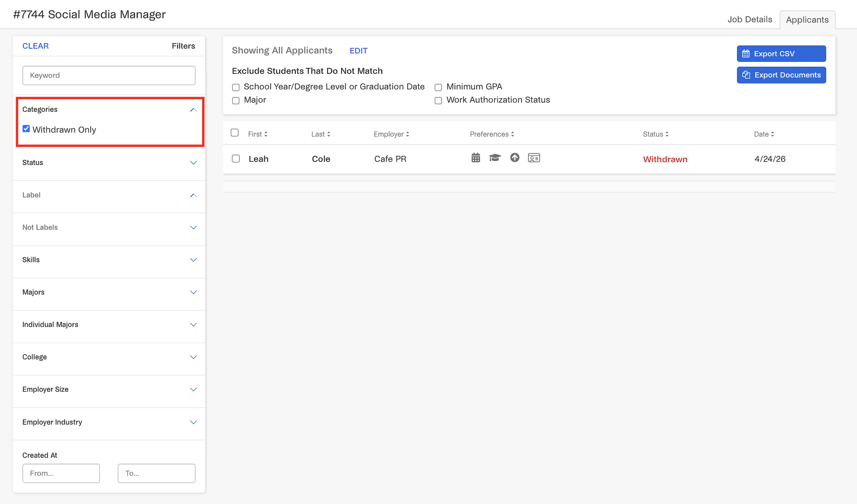Screen dimensions: 857x504
Task: Click the employer Cafe PR
Action: (x=390, y=159)
